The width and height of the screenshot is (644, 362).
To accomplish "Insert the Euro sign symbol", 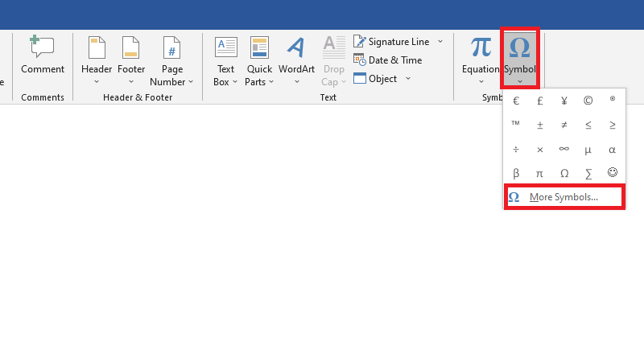I will coord(516,101).
